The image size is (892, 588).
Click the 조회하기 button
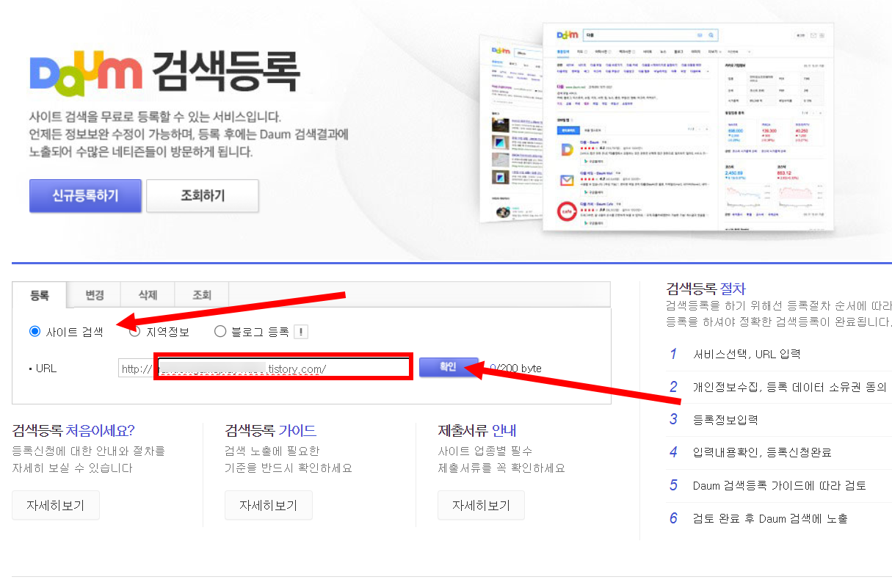tap(203, 196)
